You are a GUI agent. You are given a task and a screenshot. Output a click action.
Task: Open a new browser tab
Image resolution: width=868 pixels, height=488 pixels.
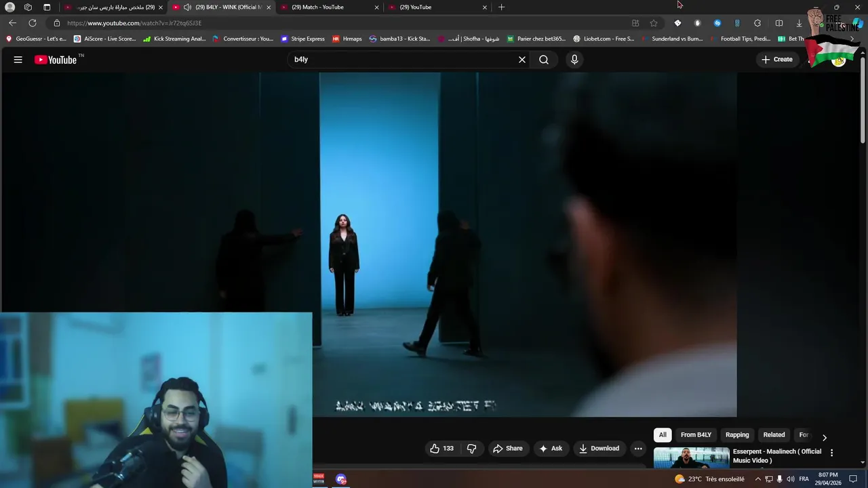[x=502, y=7]
